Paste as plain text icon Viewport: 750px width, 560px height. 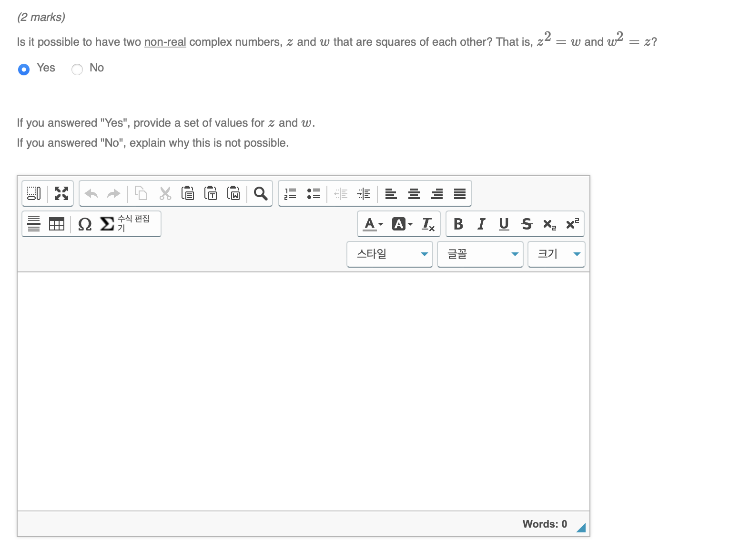click(211, 193)
